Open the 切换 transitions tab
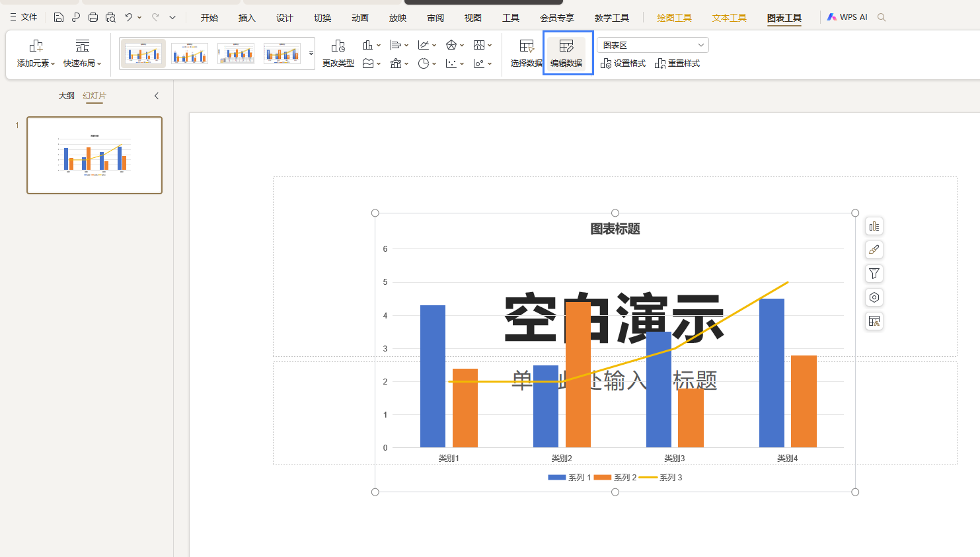 322,18
